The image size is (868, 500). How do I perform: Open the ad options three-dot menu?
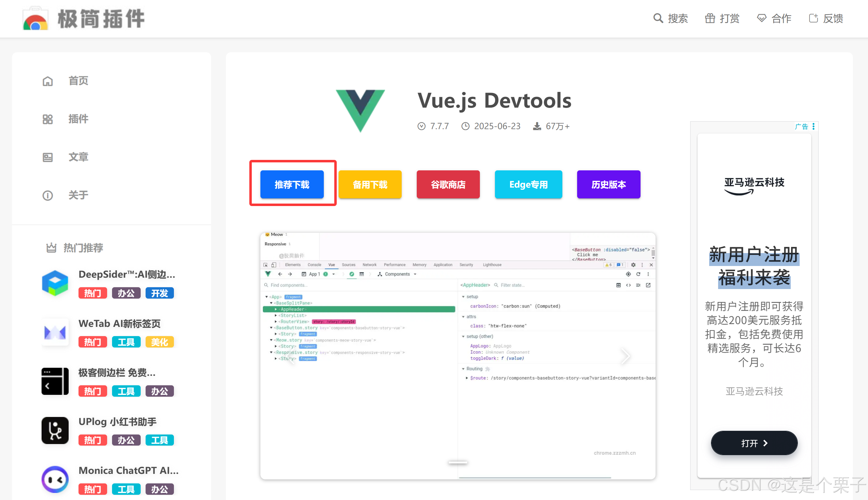(813, 126)
